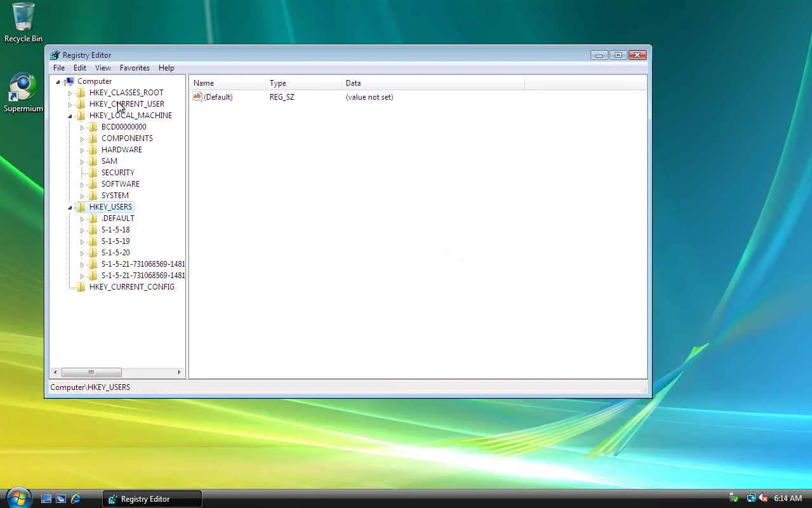Launch Internet Explorer from quick launch
Screen dimensions: 812x508
pyautogui.click(x=75, y=499)
